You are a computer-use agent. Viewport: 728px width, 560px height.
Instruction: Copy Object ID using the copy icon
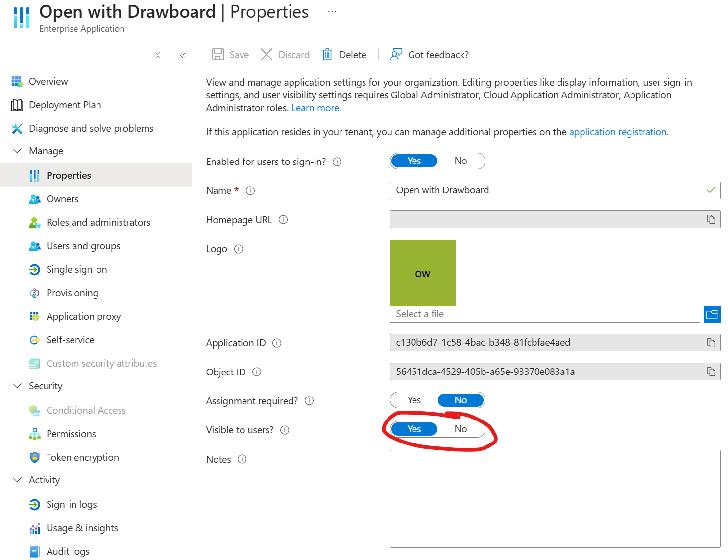pos(711,372)
